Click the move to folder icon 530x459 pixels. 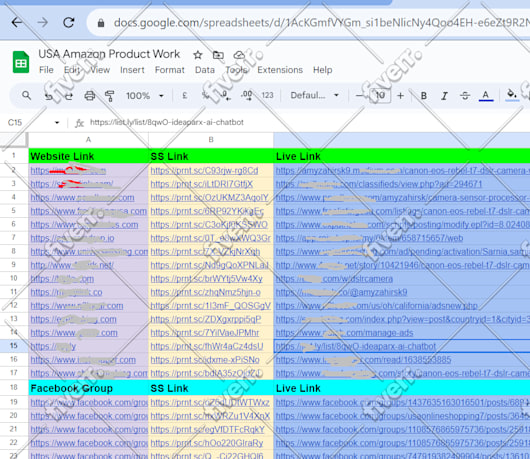pyautogui.click(x=218, y=55)
